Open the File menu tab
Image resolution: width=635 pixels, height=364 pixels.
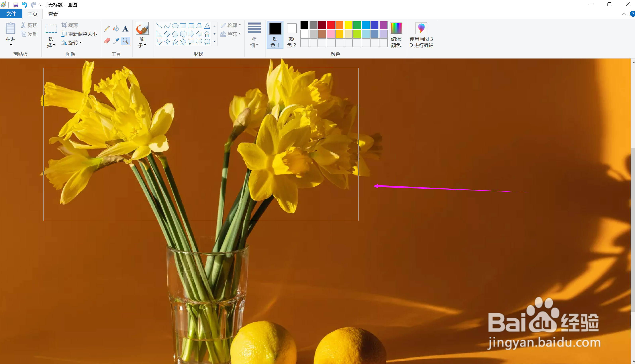click(x=11, y=14)
